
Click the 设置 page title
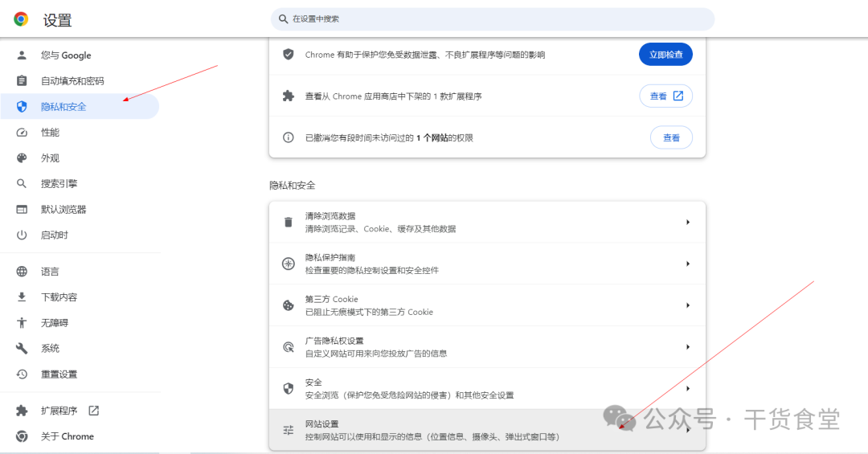click(58, 20)
